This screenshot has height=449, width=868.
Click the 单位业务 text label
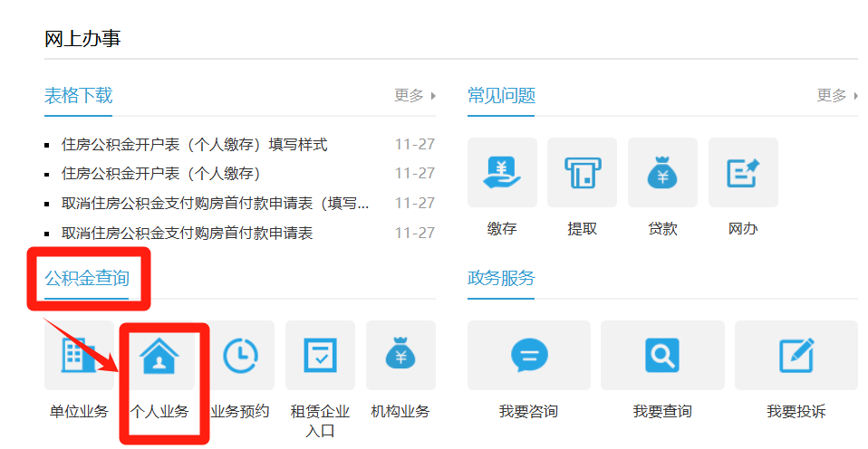point(79,411)
